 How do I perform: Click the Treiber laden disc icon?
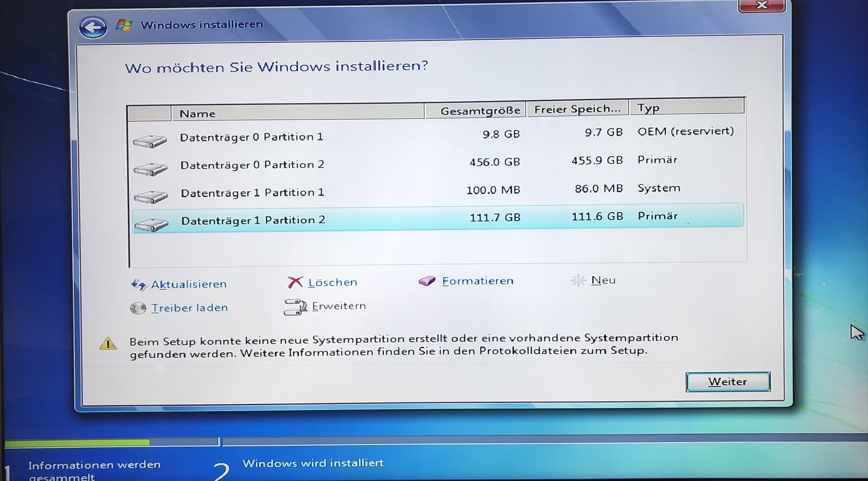click(x=138, y=308)
